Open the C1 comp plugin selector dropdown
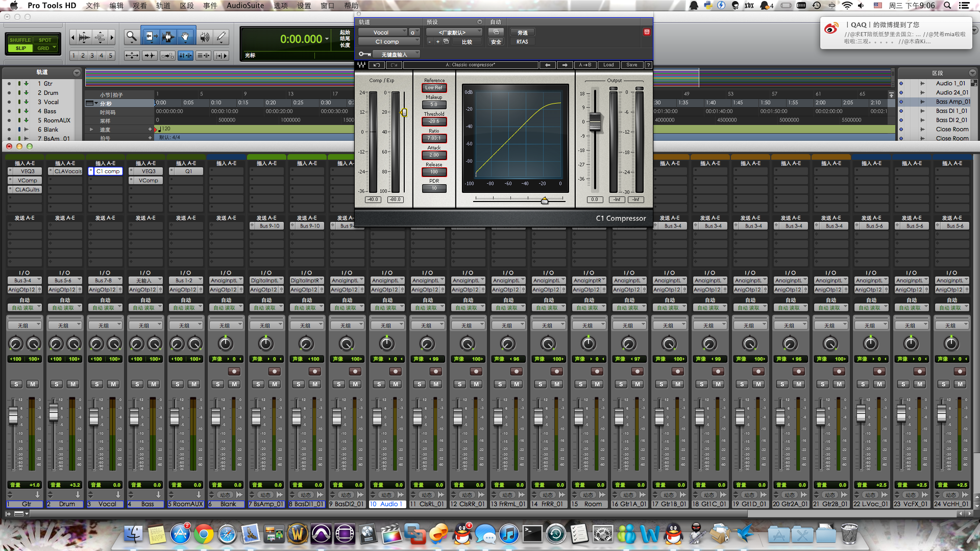 point(389,42)
